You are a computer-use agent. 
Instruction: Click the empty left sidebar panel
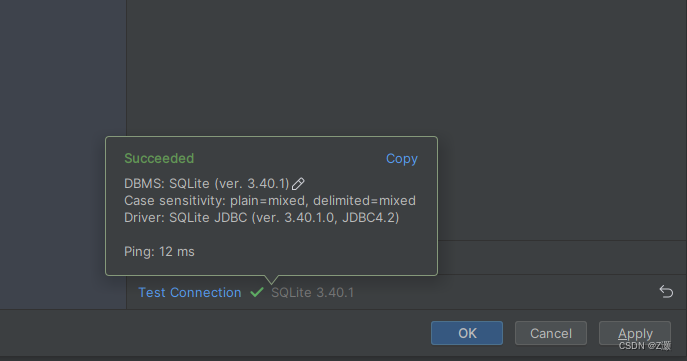[x=63, y=154]
